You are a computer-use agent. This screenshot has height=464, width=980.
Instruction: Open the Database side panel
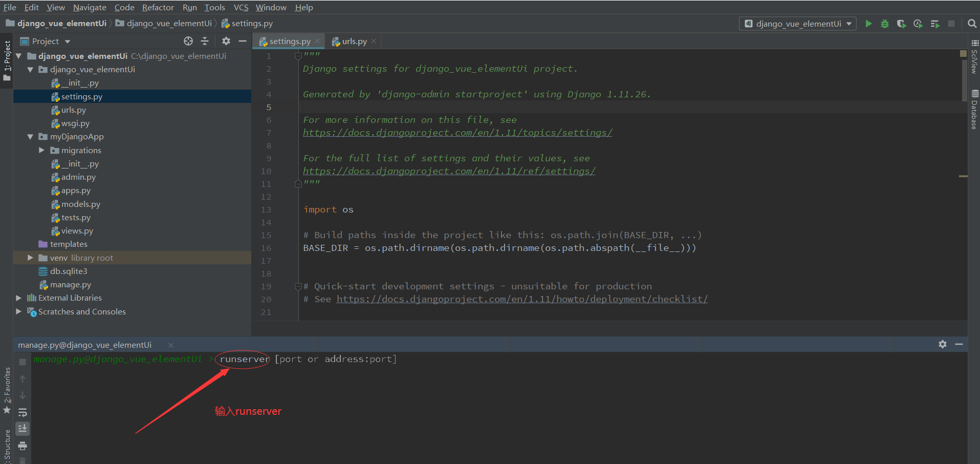(974, 110)
